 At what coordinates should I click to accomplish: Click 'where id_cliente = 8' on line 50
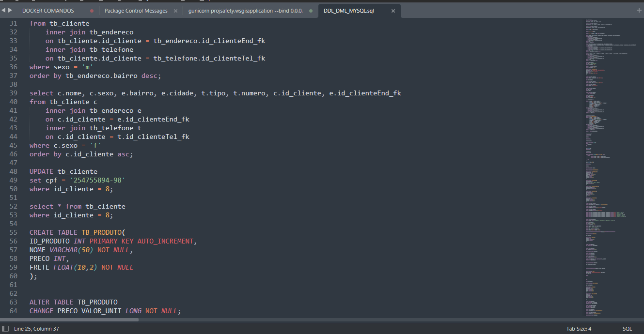point(70,189)
